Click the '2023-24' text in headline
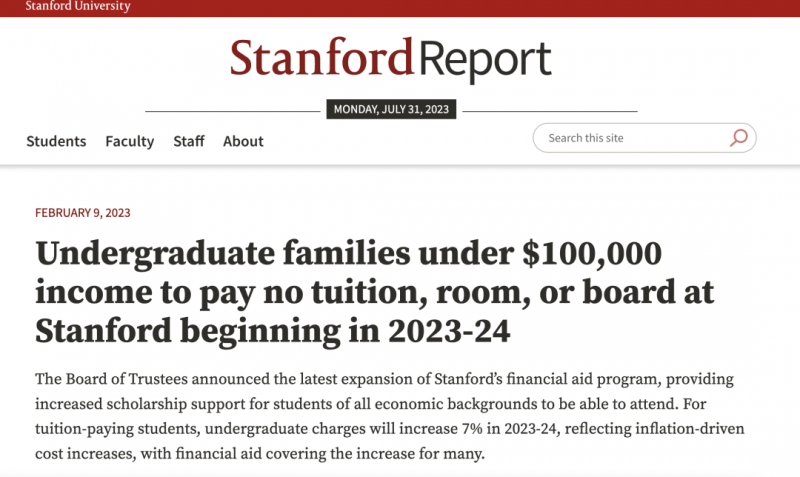Image resolution: width=800 pixels, height=477 pixels. coord(449,331)
